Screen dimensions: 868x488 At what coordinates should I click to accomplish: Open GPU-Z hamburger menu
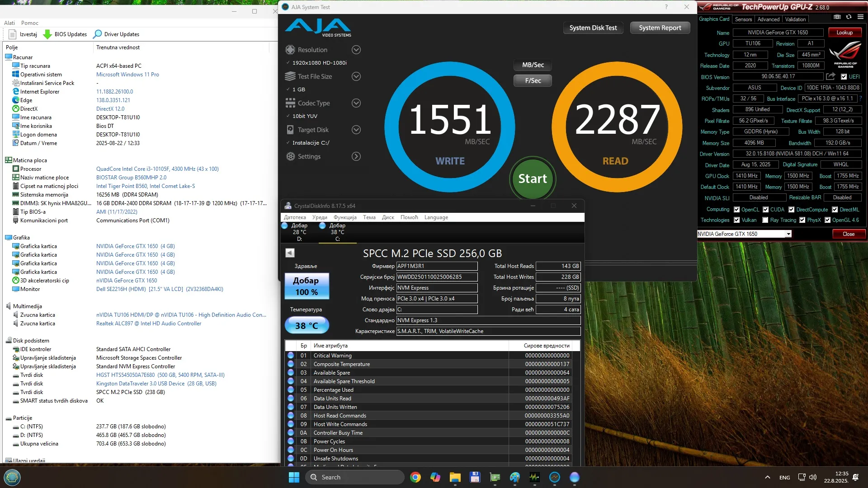pyautogui.click(x=860, y=17)
